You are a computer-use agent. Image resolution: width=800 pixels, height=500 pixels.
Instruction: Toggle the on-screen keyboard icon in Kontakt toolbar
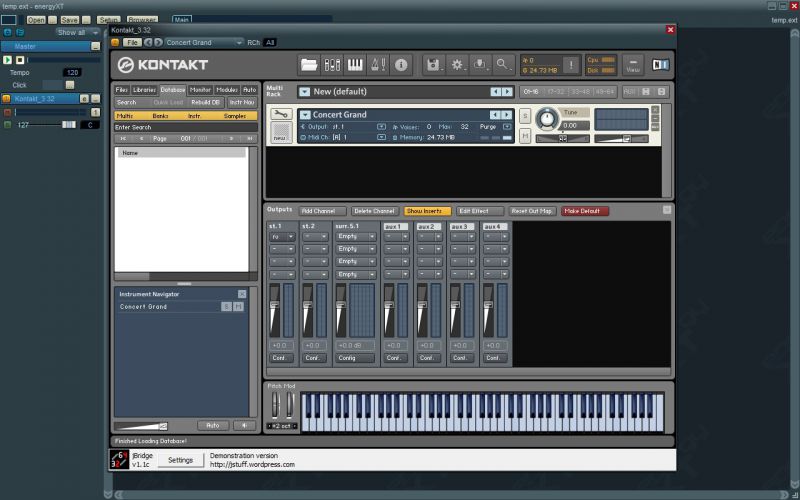click(x=355, y=65)
